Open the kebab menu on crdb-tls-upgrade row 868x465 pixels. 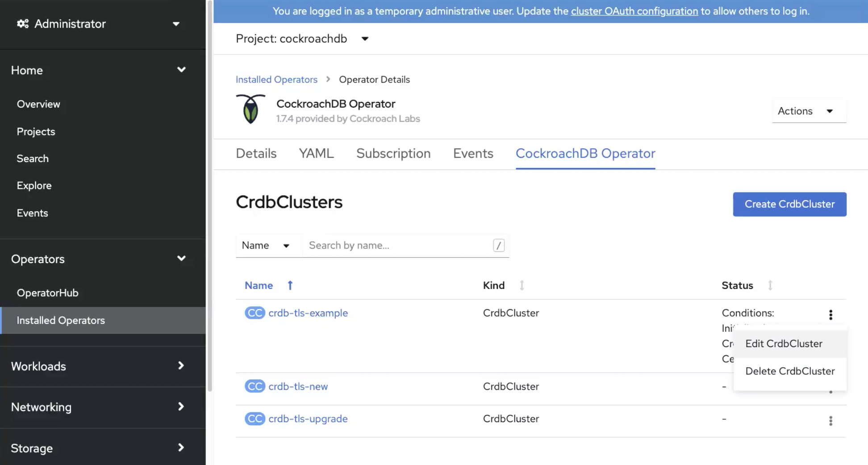(831, 420)
